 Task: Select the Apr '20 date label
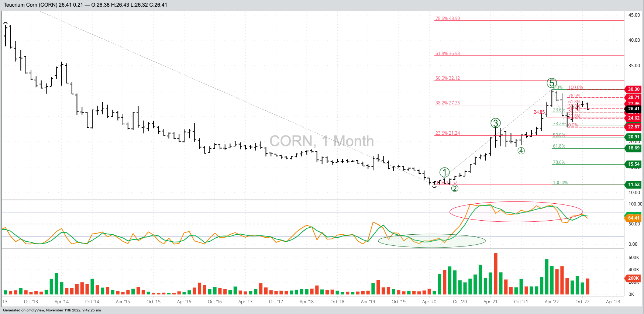(429, 302)
